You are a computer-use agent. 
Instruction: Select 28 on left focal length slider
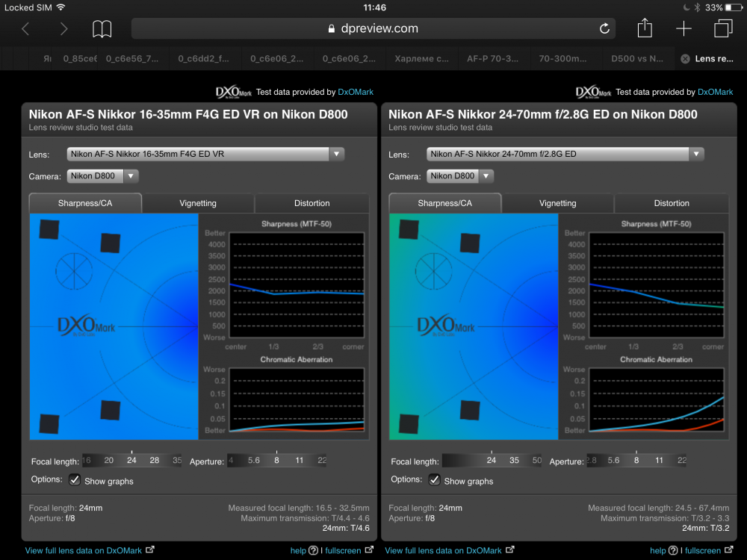(x=155, y=460)
